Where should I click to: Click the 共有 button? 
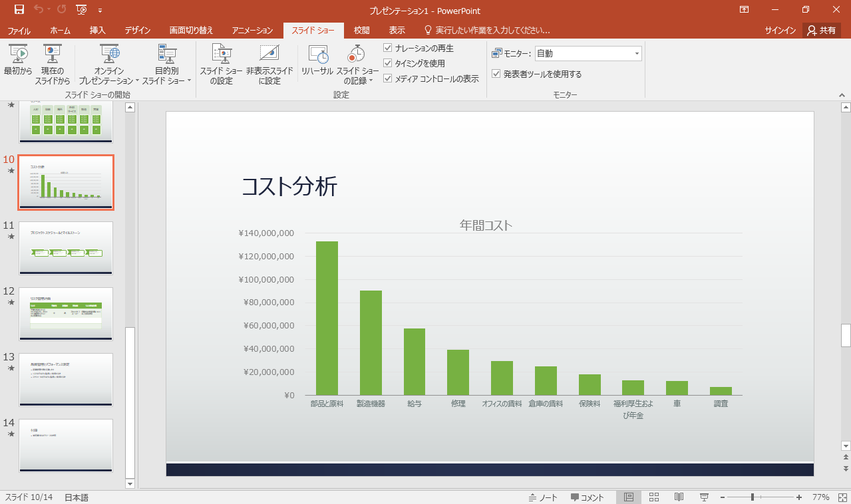click(x=821, y=30)
